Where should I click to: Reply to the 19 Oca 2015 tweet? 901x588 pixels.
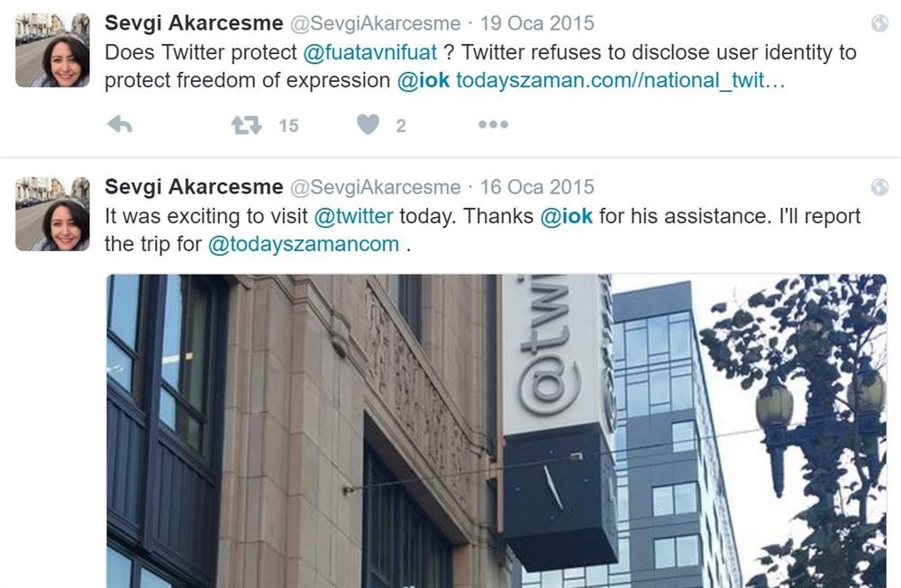(120, 124)
